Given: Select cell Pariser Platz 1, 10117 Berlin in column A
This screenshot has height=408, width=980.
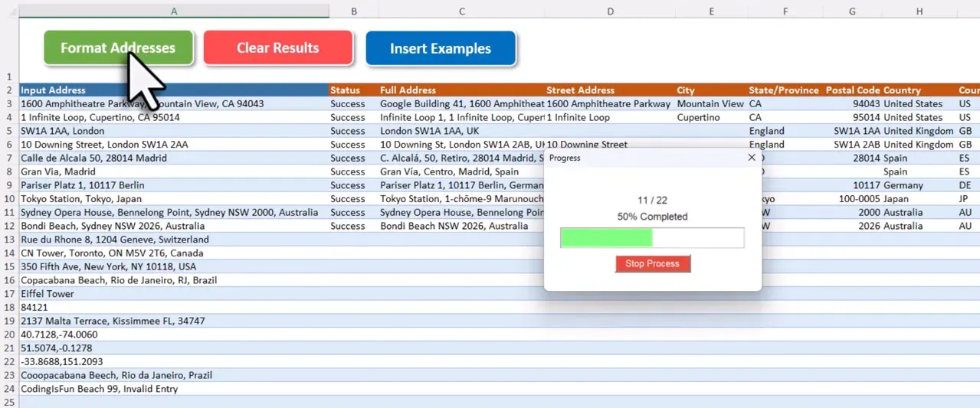Looking at the screenshot, I should [x=174, y=185].
